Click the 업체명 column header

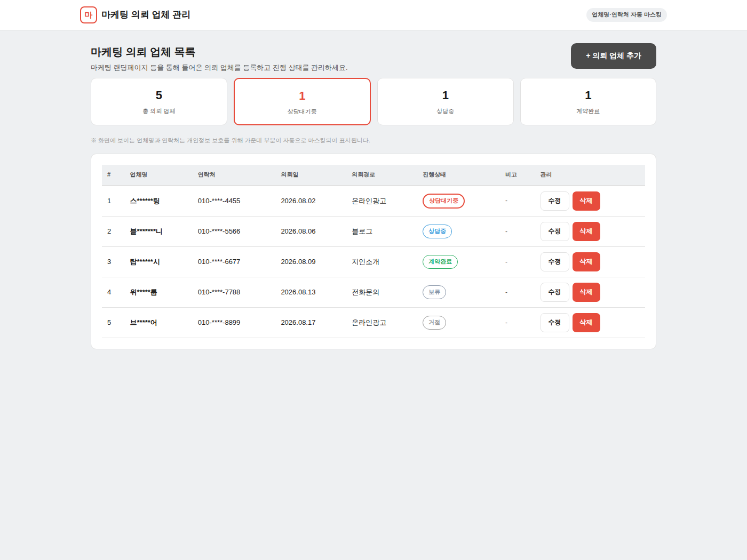coord(139,175)
